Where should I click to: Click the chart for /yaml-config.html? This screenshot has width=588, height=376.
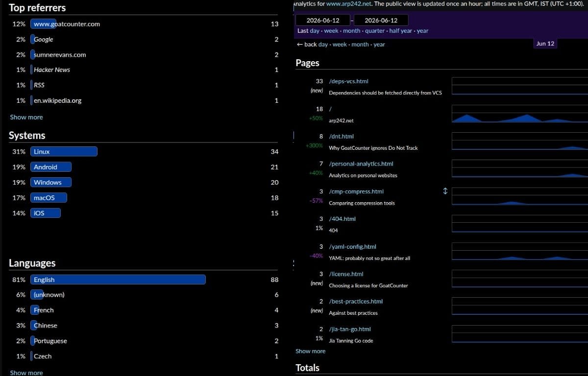tap(519, 251)
